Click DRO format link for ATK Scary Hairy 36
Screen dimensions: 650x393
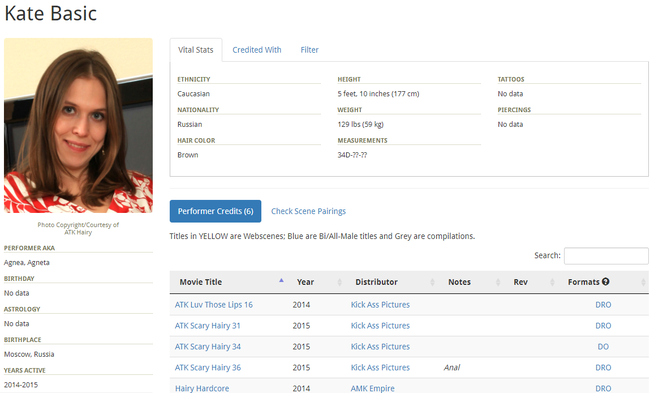[603, 367]
